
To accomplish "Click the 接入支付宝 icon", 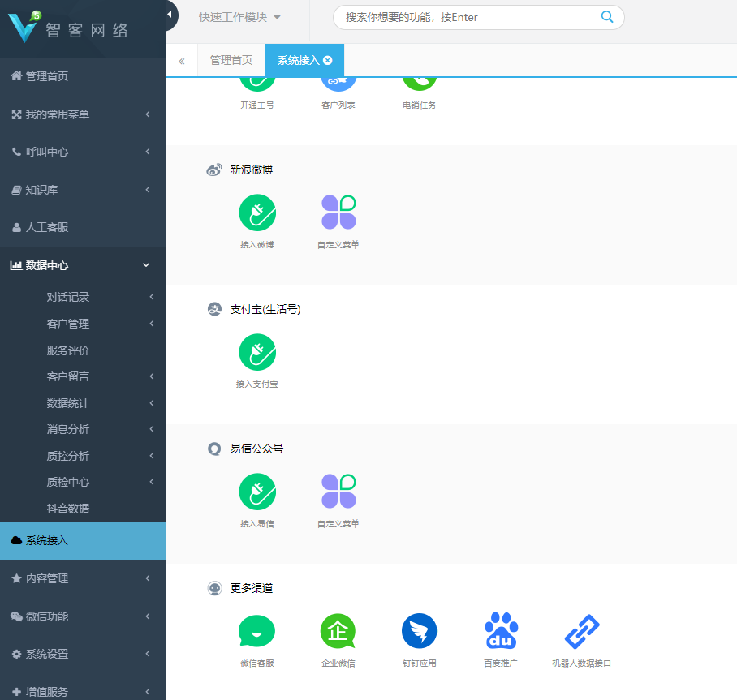I will (257, 351).
